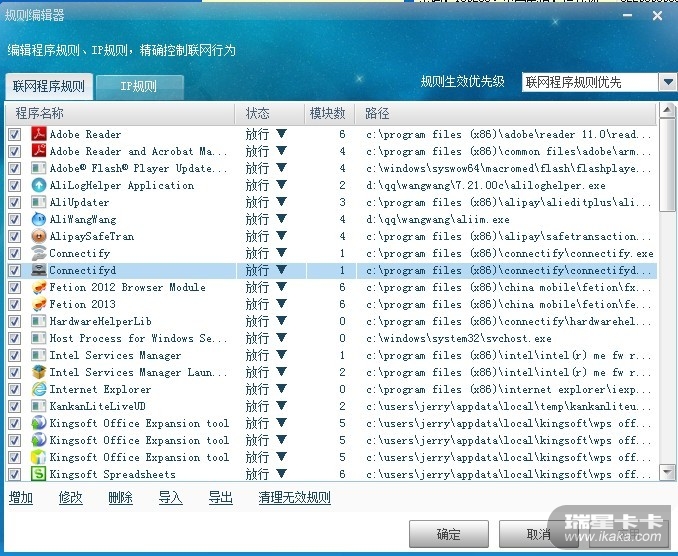Click the Intel Services Manager icon

click(38, 355)
